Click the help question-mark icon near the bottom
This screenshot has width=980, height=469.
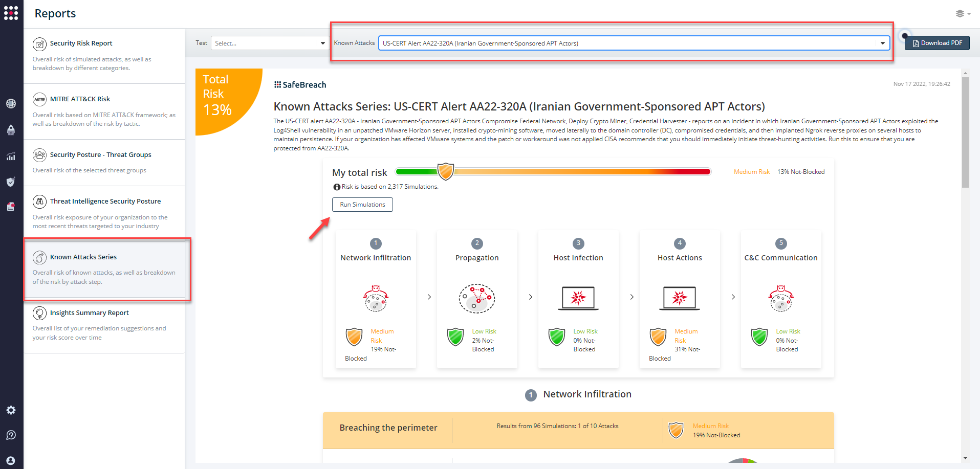11,435
